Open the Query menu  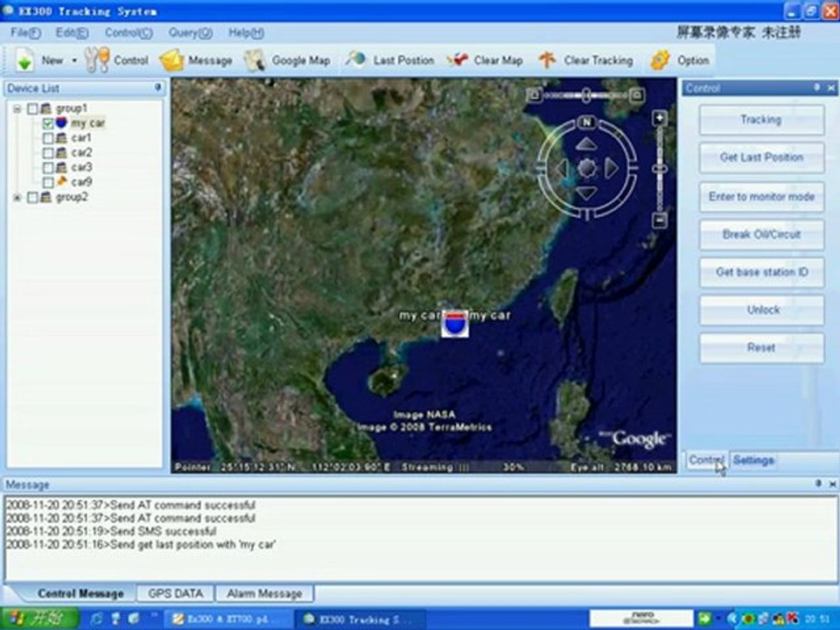pos(190,32)
